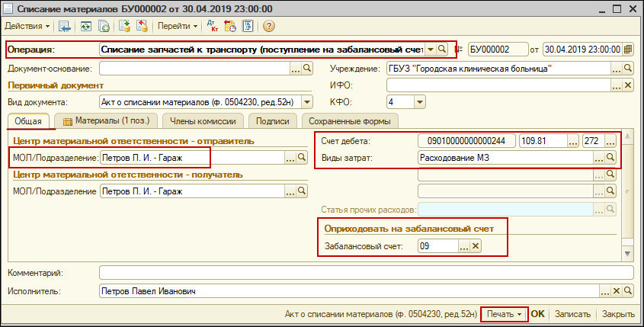The height and width of the screenshot is (327, 644).
Task: Click magnifier beside Документ-основание field
Action: (307, 69)
